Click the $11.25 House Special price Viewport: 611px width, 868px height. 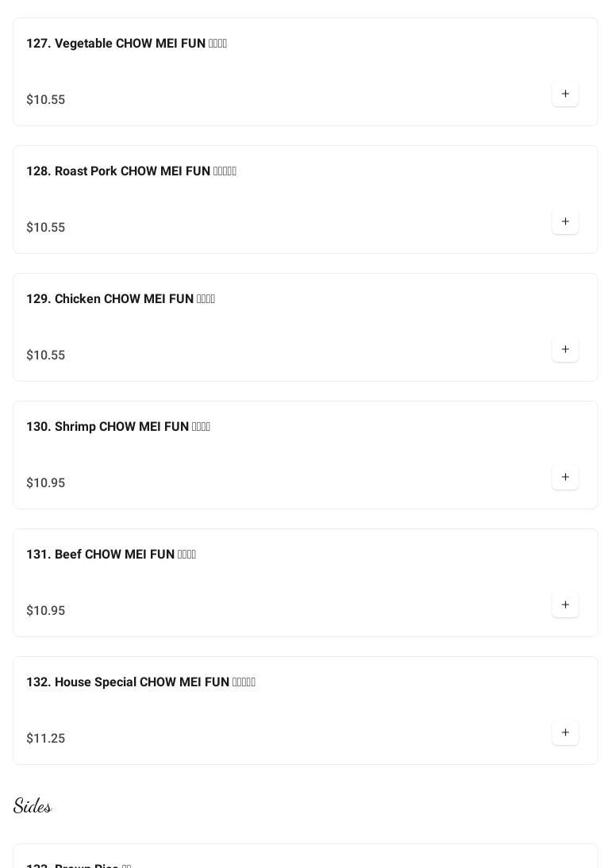tap(46, 739)
